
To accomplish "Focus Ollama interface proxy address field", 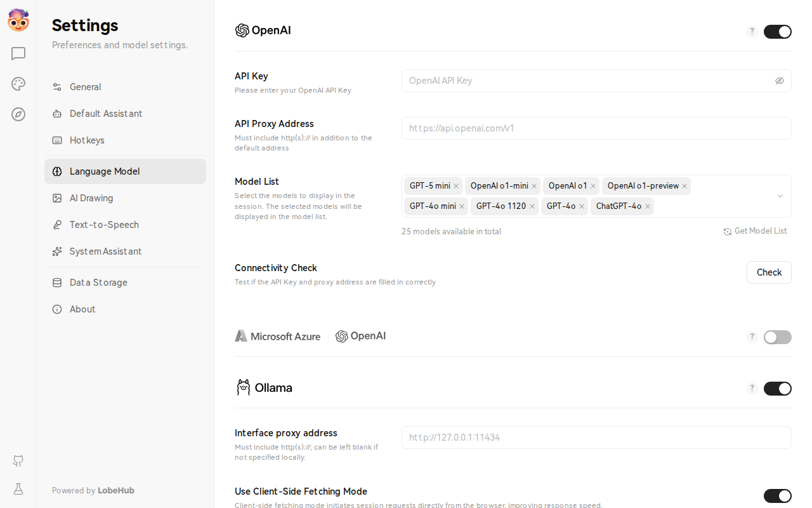I will coord(596,438).
